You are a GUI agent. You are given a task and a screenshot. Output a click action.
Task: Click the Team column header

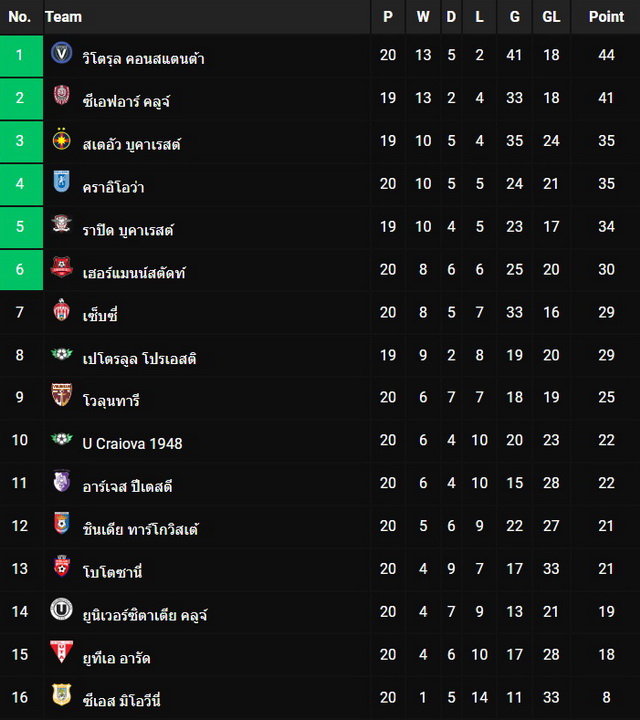(63, 17)
